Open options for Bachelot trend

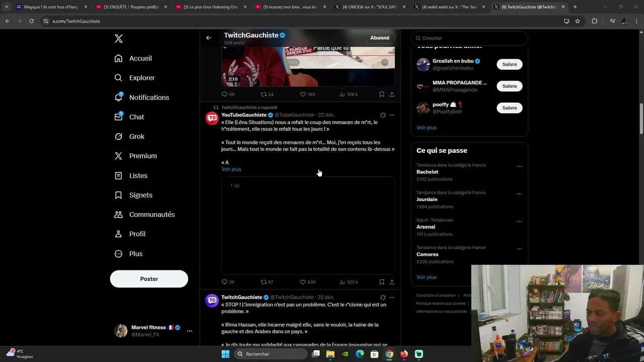(x=519, y=166)
